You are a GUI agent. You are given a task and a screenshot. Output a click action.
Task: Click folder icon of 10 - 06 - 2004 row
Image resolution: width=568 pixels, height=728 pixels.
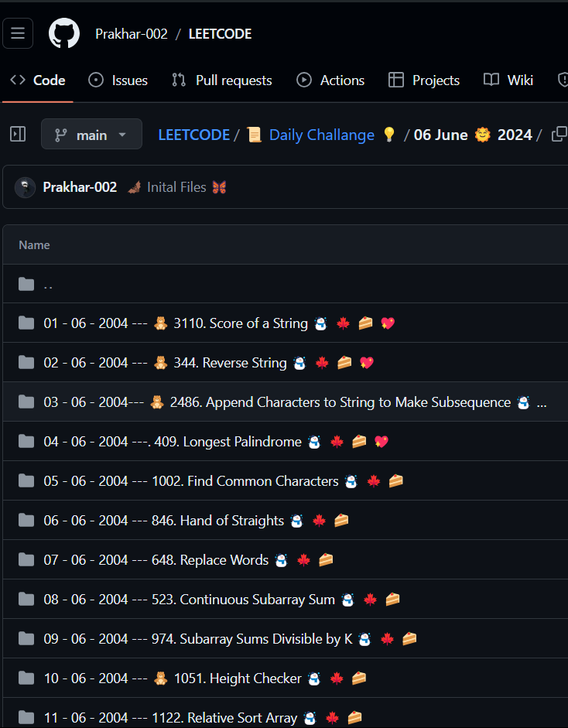click(x=26, y=678)
